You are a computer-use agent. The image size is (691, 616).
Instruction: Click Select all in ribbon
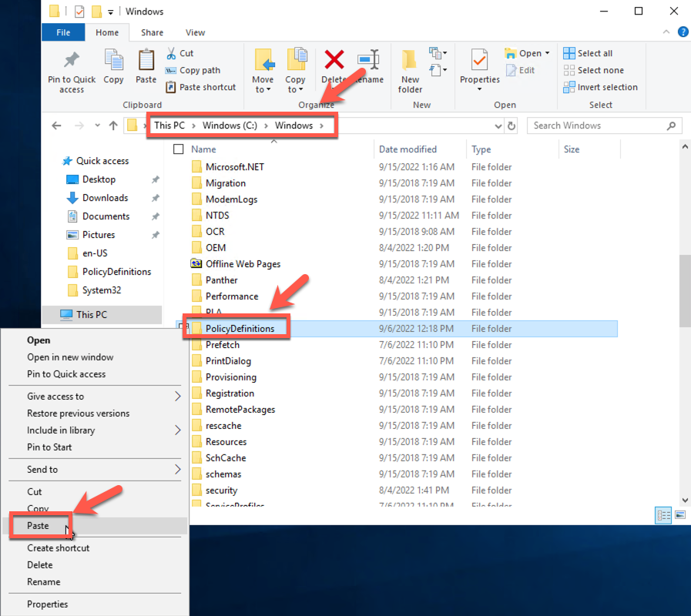(588, 53)
